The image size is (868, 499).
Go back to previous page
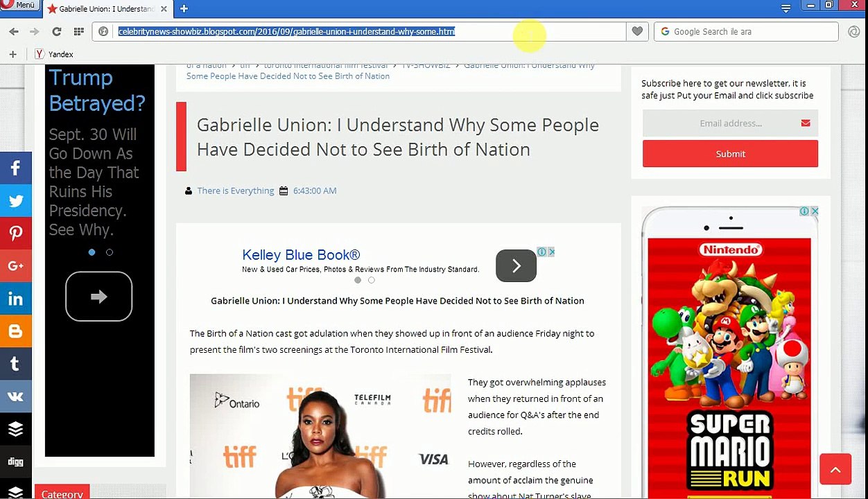click(14, 31)
